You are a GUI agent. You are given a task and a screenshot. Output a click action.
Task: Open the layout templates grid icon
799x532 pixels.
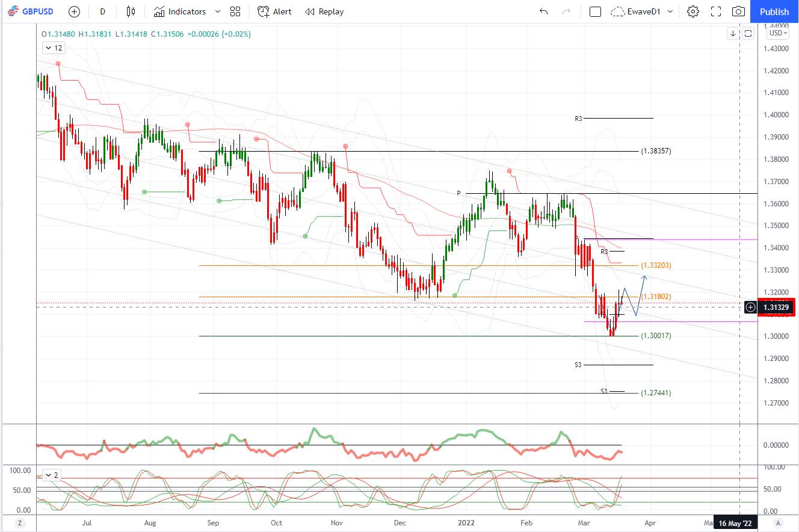[235, 11]
